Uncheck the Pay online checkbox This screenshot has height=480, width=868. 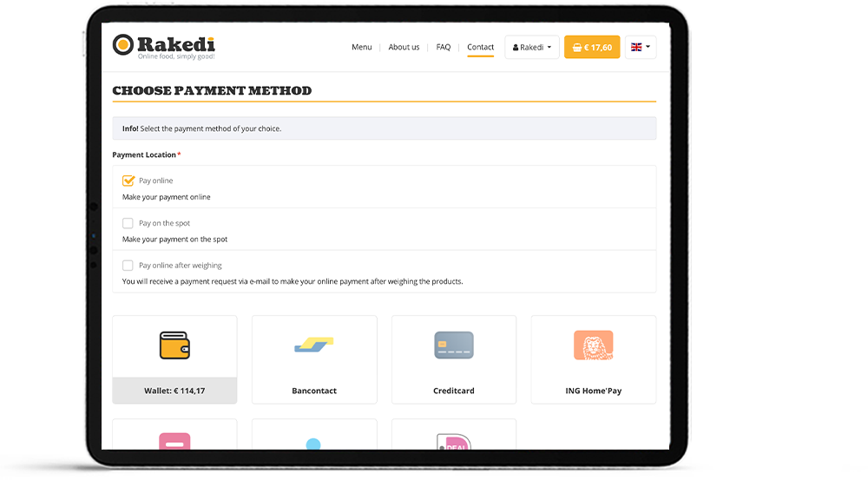coord(128,181)
